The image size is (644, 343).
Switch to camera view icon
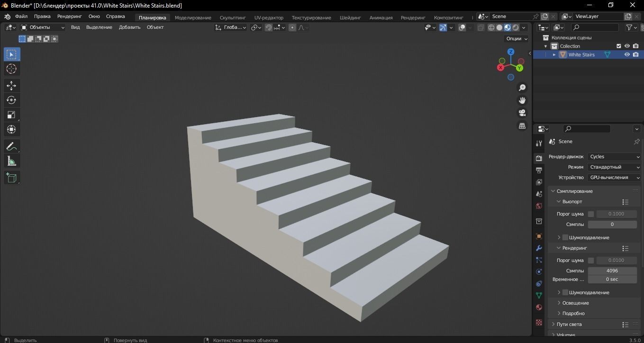click(522, 113)
